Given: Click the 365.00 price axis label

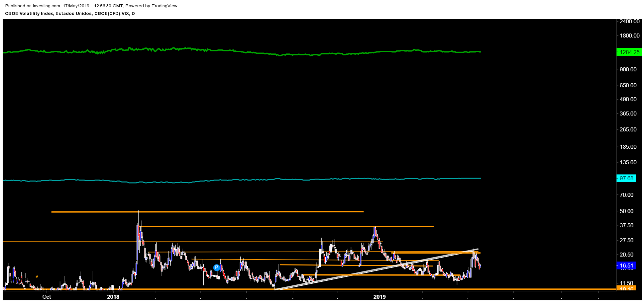Looking at the screenshot, I should 628,113.
